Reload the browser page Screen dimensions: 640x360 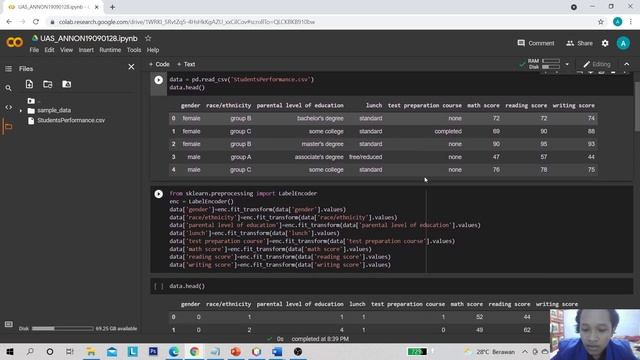[36, 22]
